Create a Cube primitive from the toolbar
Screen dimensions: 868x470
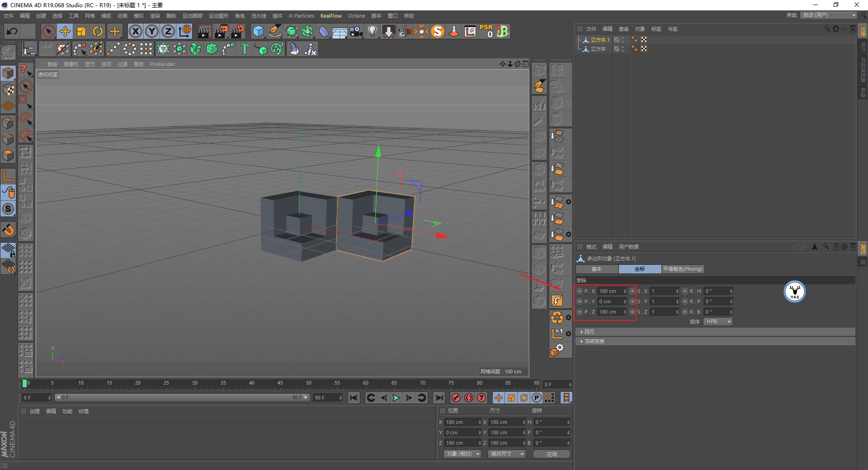259,31
